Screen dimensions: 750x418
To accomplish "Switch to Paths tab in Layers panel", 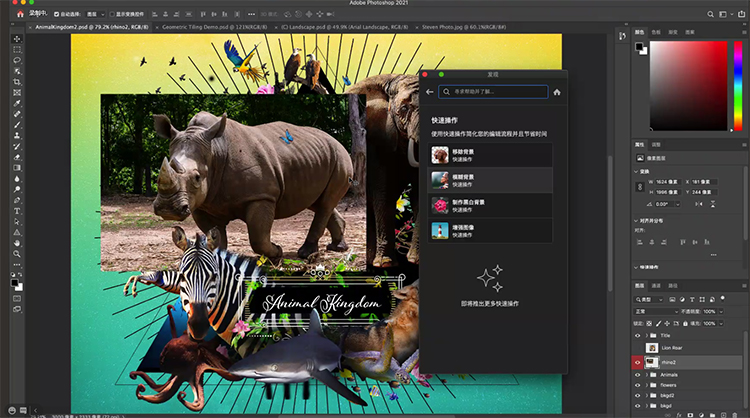I will point(673,286).
